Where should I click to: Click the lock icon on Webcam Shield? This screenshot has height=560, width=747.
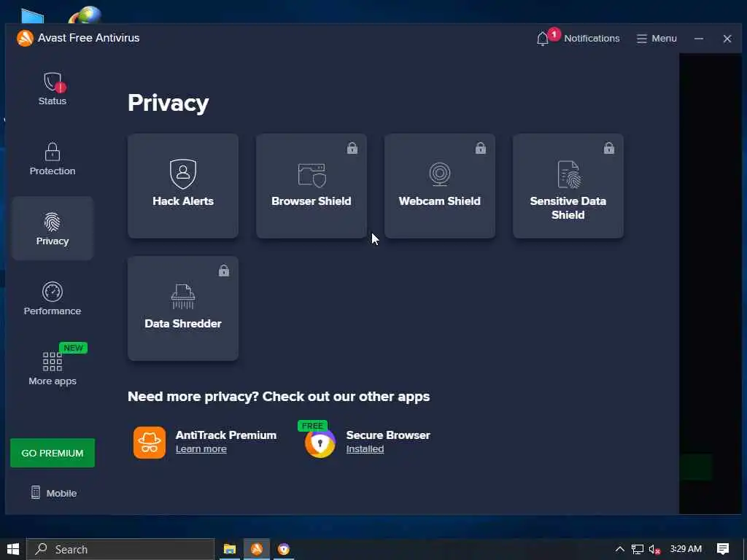[x=481, y=148]
